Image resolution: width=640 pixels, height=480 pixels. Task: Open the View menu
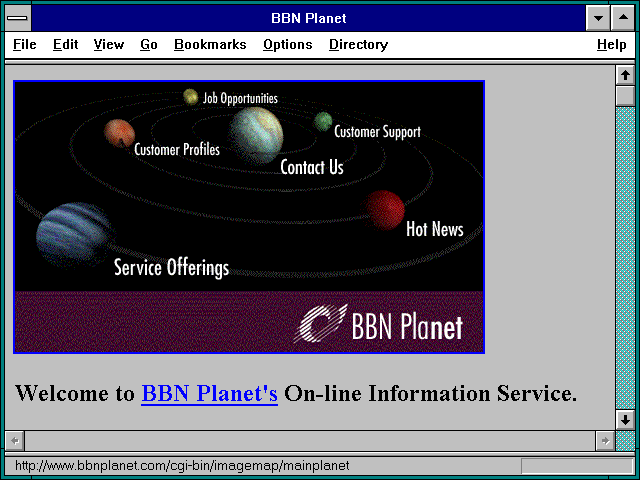109,44
